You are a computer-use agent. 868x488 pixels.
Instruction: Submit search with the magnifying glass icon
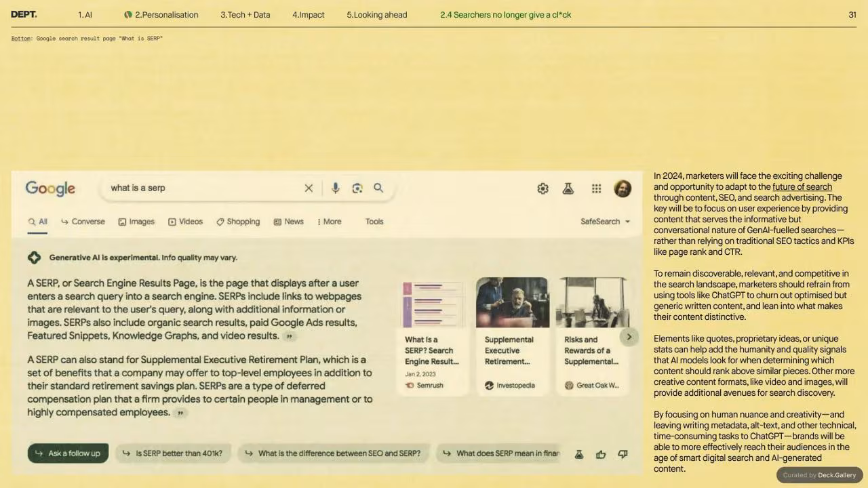click(x=378, y=188)
